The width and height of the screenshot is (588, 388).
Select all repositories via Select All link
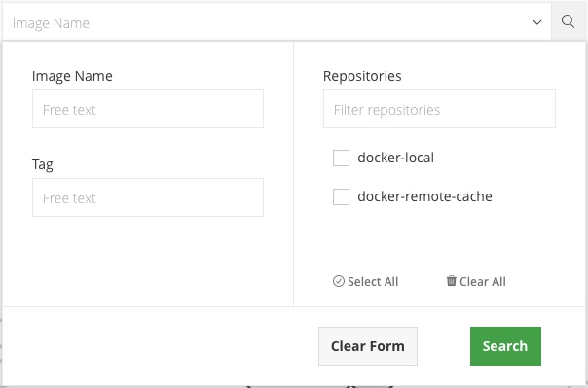(366, 281)
